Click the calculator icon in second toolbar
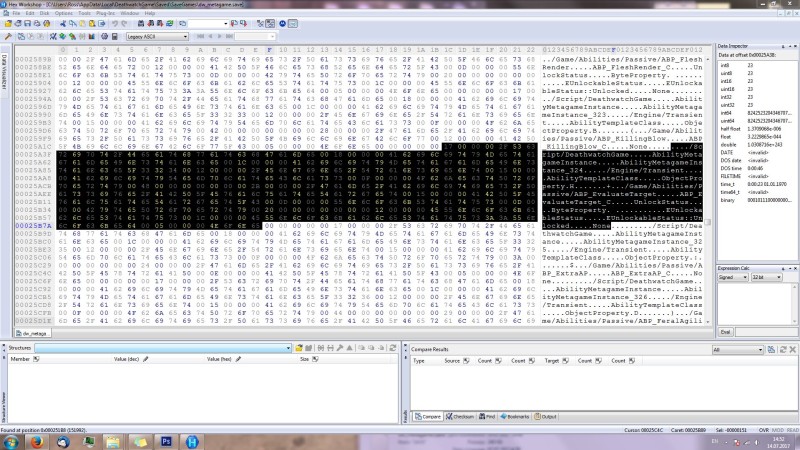The width and height of the screenshot is (800, 450). click(x=115, y=36)
